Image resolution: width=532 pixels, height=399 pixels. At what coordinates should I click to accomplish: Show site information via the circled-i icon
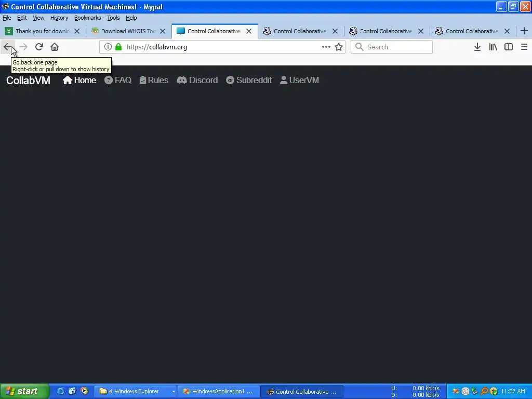tap(108, 47)
